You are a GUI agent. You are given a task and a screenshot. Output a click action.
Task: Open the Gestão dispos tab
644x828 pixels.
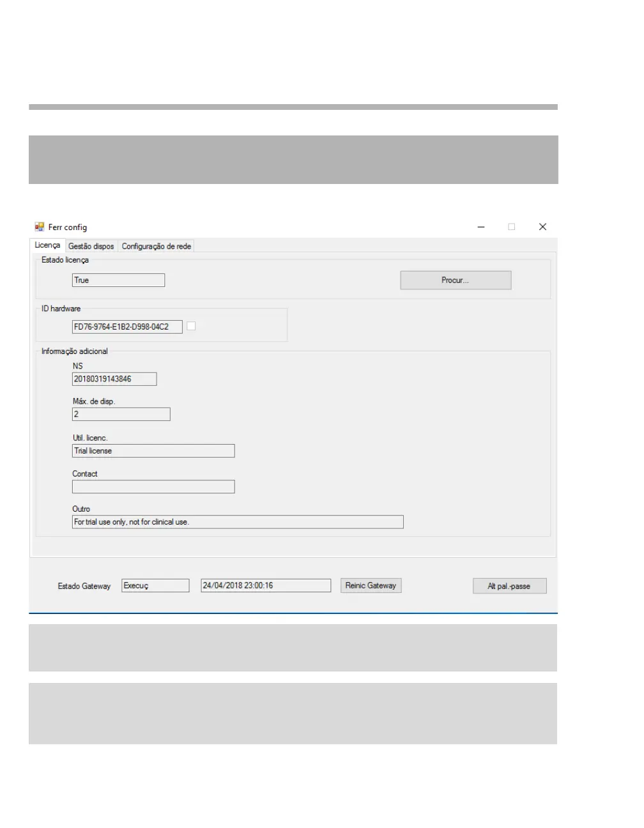click(91, 246)
